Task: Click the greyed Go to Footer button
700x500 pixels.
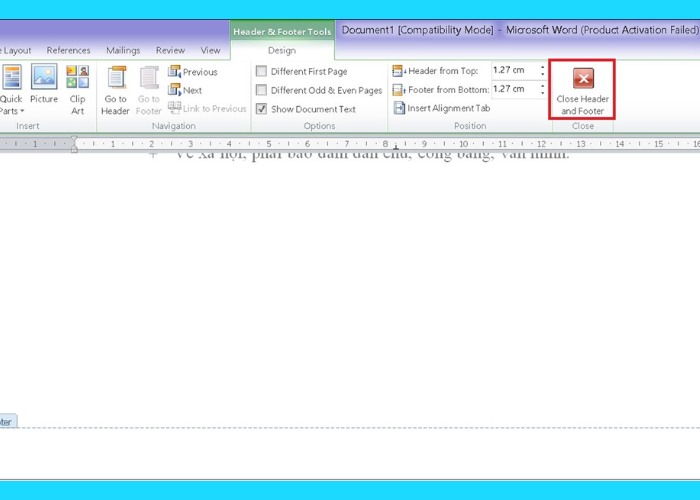Action: [x=149, y=91]
